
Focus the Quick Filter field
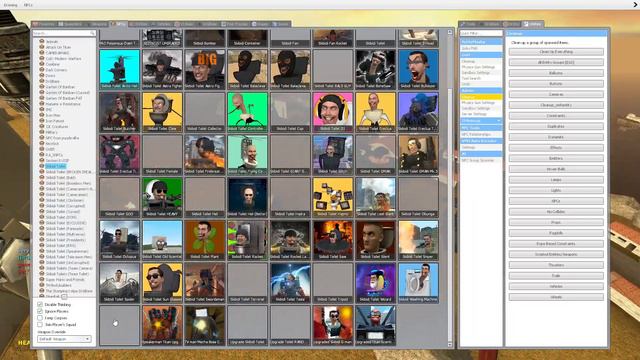[481, 33]
